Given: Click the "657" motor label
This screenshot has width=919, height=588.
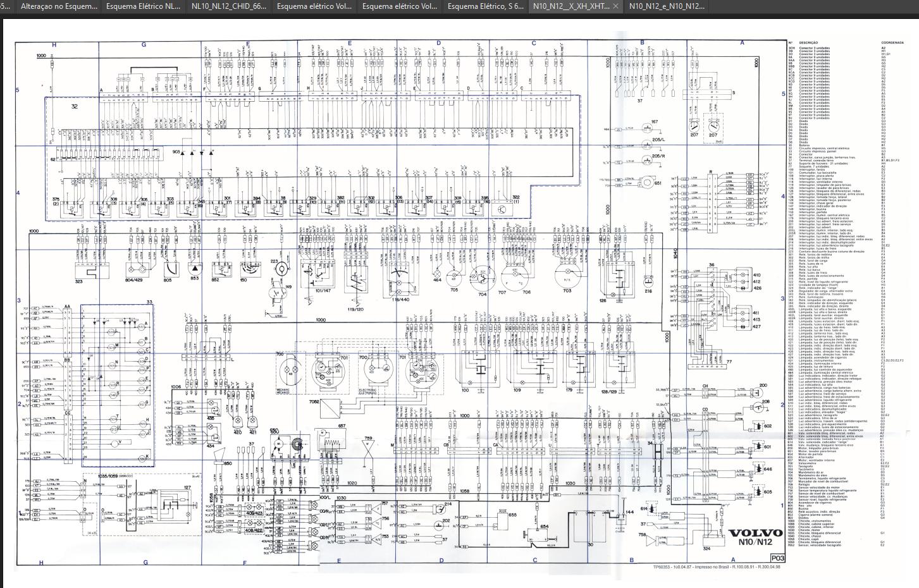Looking at the screenshot, I should [x=342, y=426].
